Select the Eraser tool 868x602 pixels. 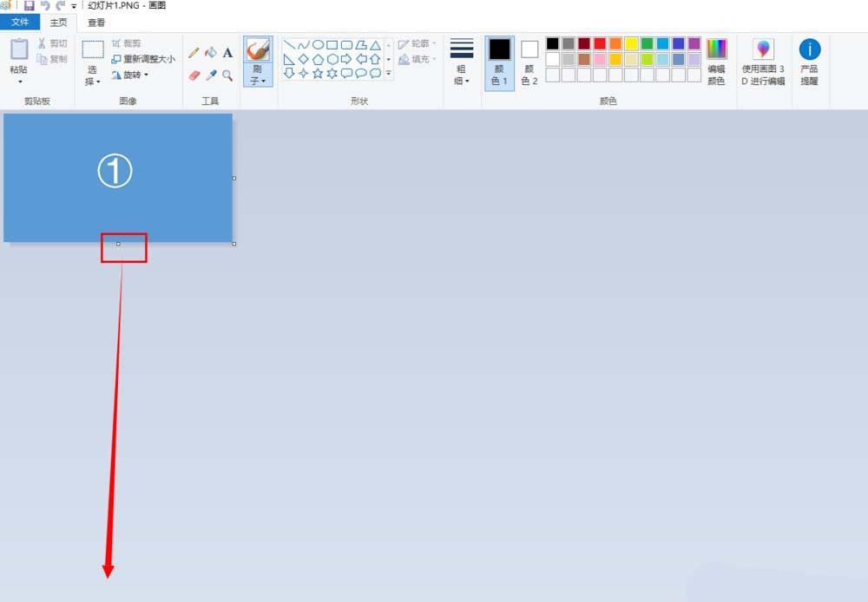194,74
